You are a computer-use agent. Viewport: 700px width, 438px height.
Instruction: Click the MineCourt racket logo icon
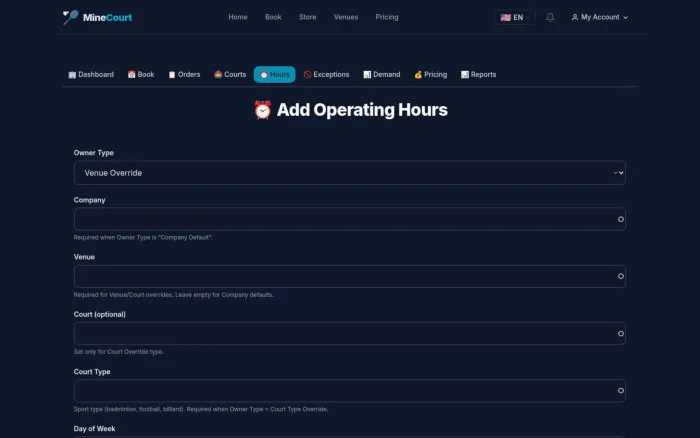pyautogui.click(x=71, y=17)
